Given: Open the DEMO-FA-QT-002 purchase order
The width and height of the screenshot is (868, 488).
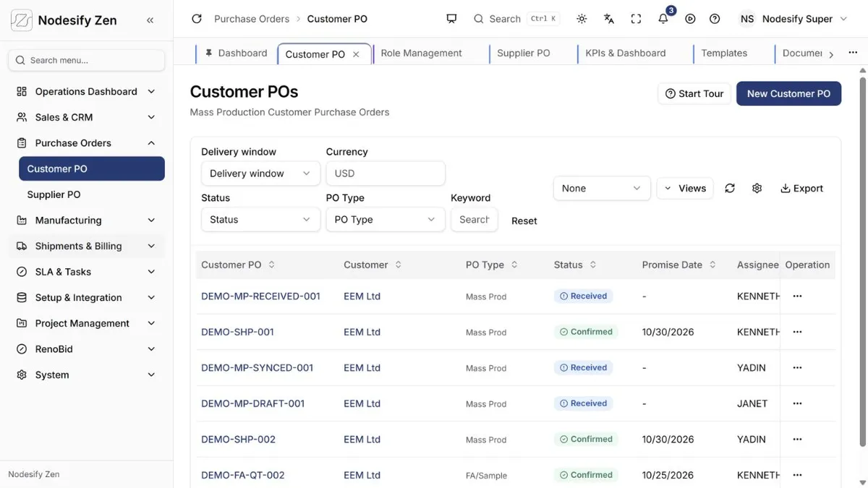Looking at the screenshot, I should (242, 475).
